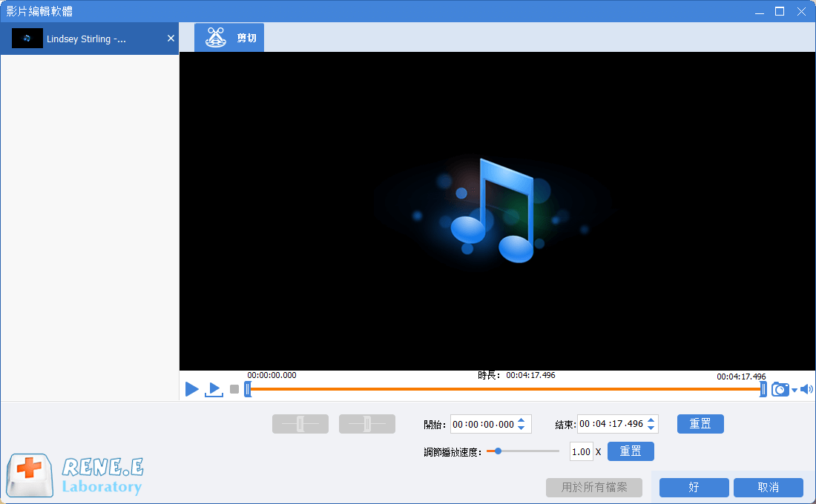Viewport: 816px width, 504px height.
Task: Set the end point at current position
Action: pos(367,424)
